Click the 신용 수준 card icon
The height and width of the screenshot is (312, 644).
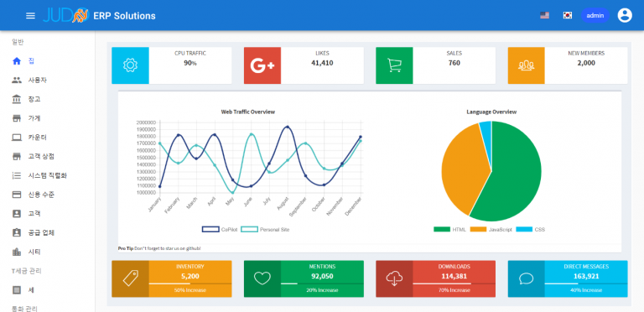(x=17, y=195)
